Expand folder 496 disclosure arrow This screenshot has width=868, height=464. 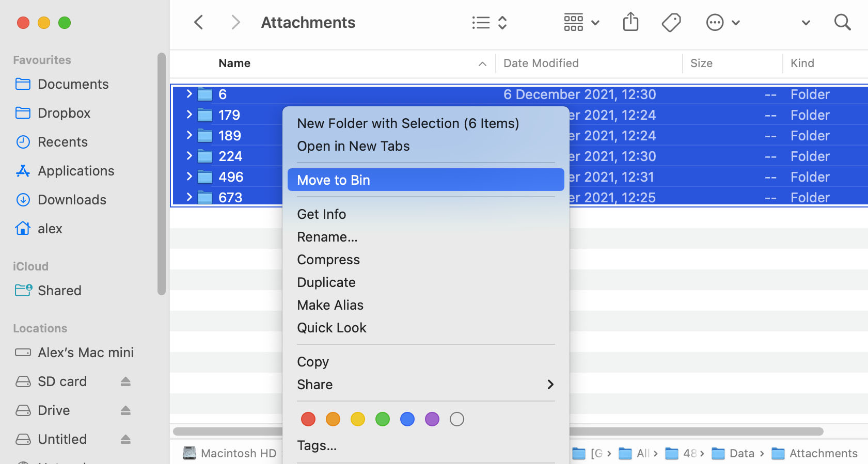pos(189,177)
